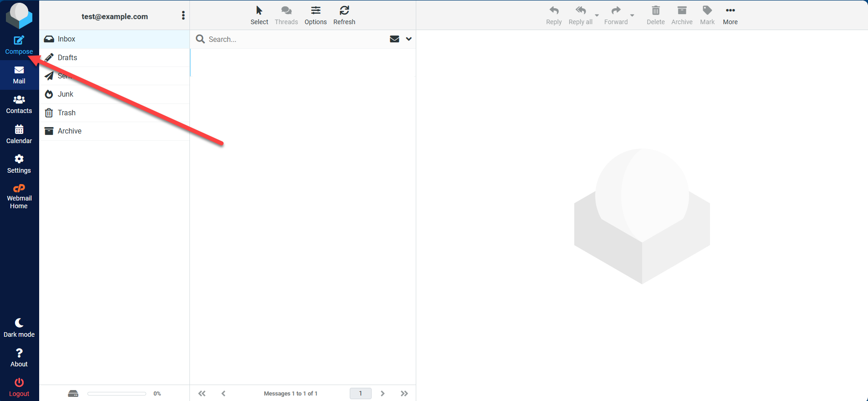Viewport: 868px width, 401px height.
Task: Click the test@example.com account name
Action: 115,16
